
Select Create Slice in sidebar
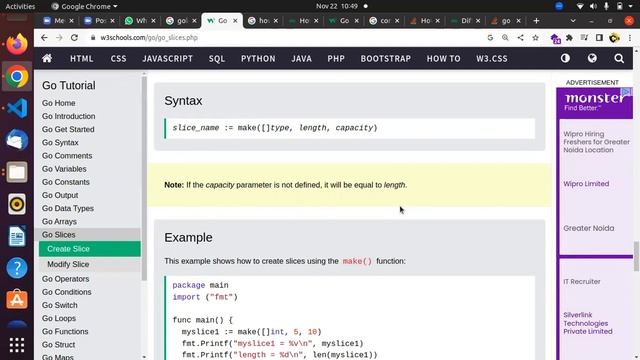[x=89, y=249]
